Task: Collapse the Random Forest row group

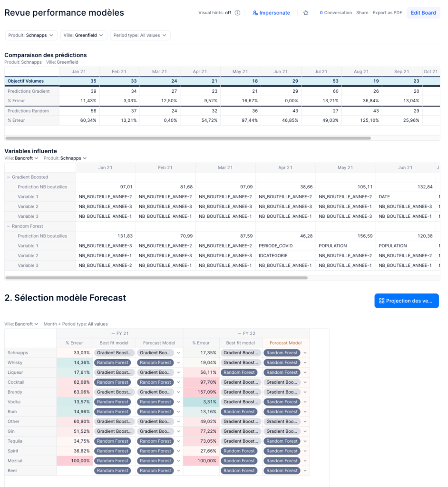Action: pos(8,226)
